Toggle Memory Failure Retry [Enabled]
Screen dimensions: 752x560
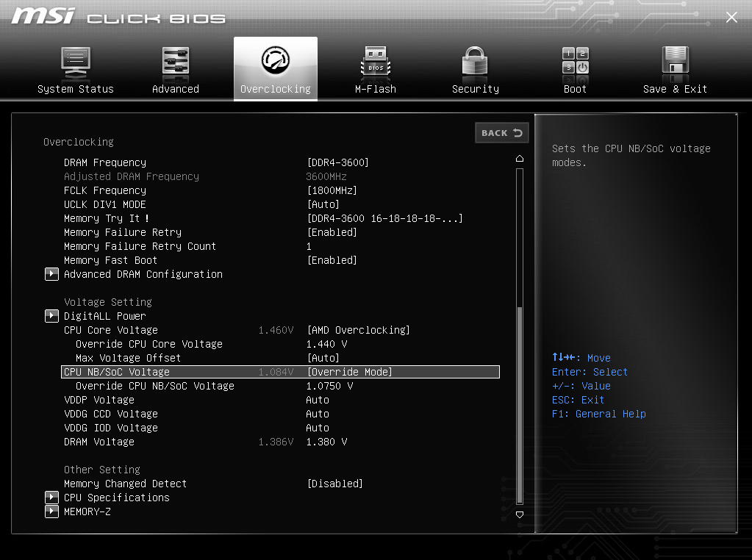tap(332, 232)
